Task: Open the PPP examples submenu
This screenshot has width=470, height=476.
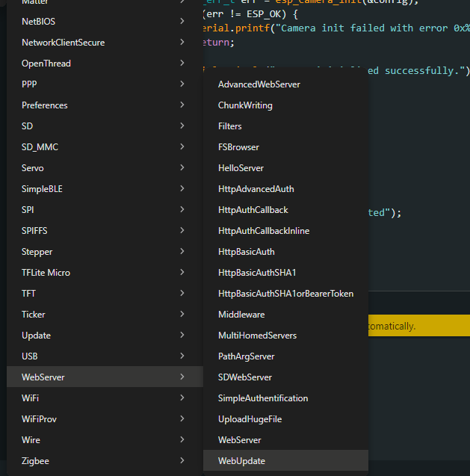Action: 105,84
